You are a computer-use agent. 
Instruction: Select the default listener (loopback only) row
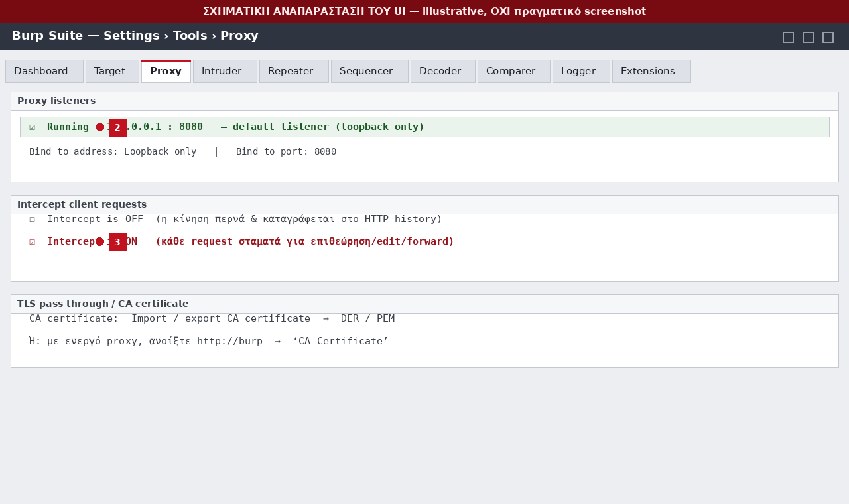424,127
